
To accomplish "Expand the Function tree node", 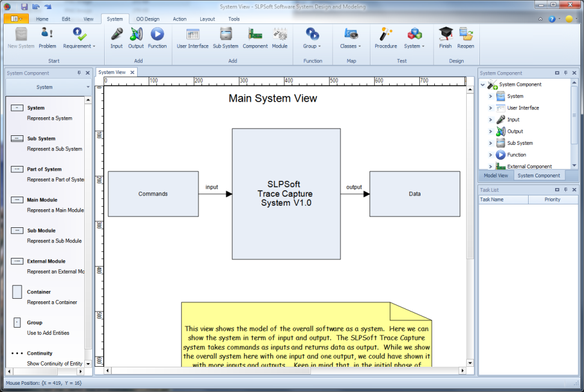I will coord(491,155).
